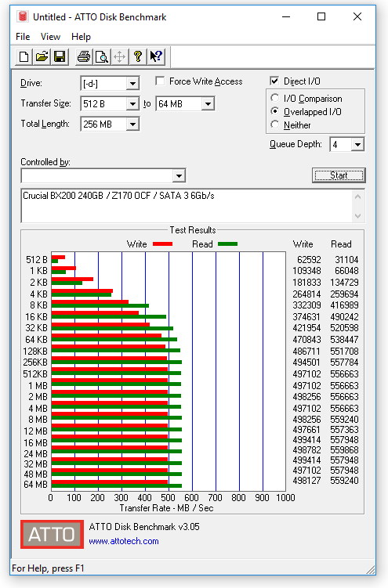
Task: Click the Start benchmark button
Action: click(339, 175)
